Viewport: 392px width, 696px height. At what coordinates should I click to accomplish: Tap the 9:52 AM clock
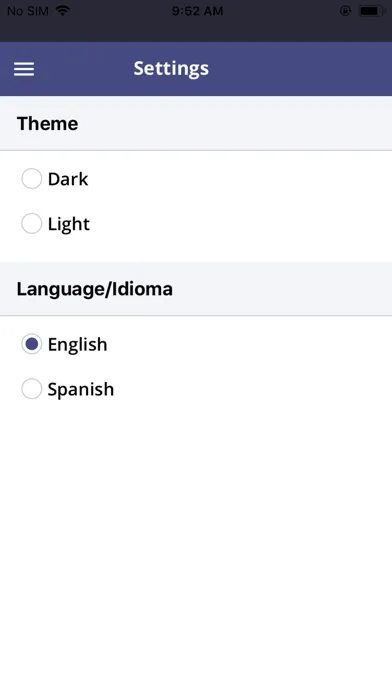coord(197,11)
